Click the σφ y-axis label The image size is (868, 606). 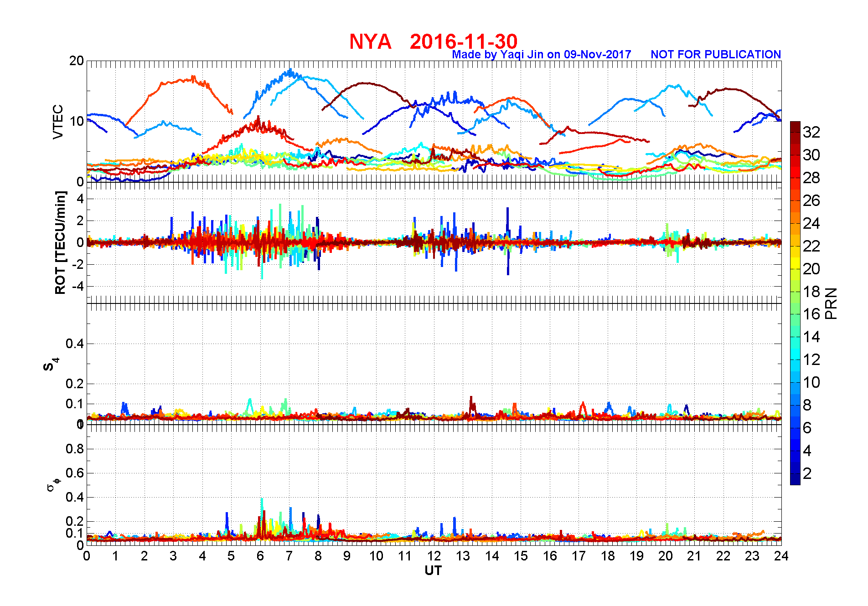point(53,484)
